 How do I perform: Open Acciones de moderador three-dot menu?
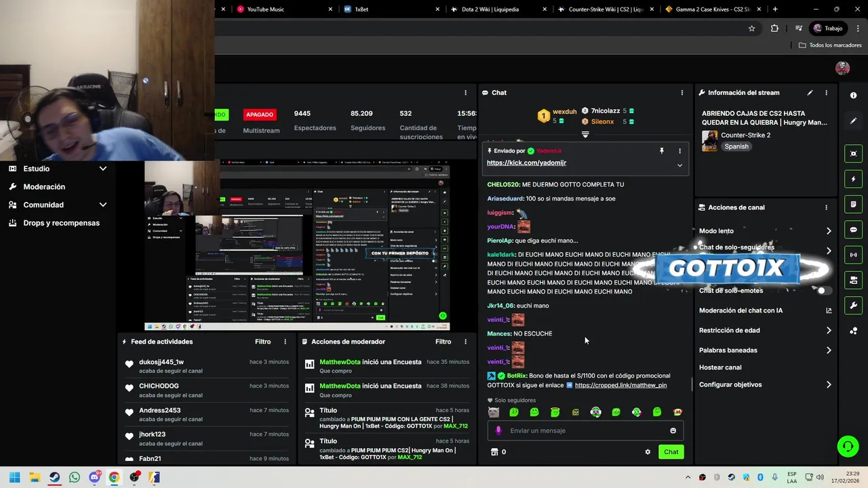(465, 342)
